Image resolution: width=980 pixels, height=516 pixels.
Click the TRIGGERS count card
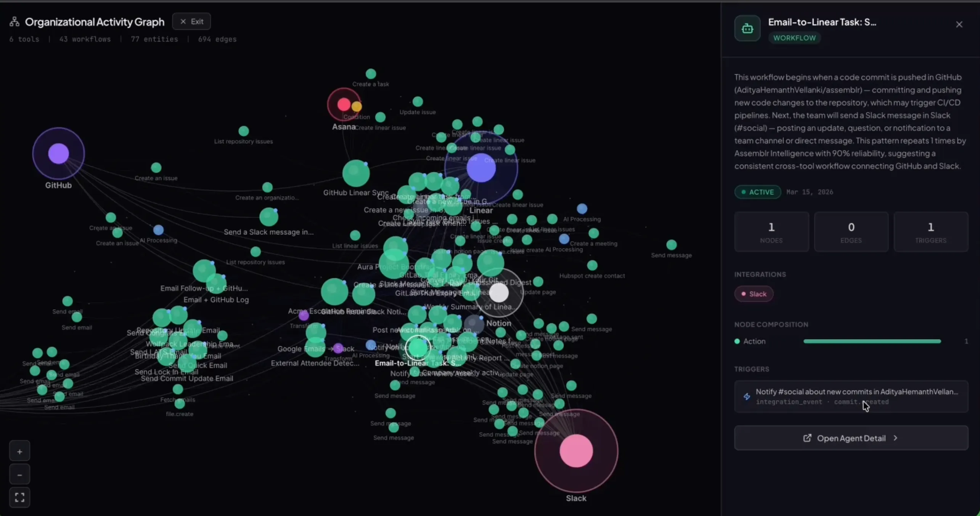pos(931,232)
